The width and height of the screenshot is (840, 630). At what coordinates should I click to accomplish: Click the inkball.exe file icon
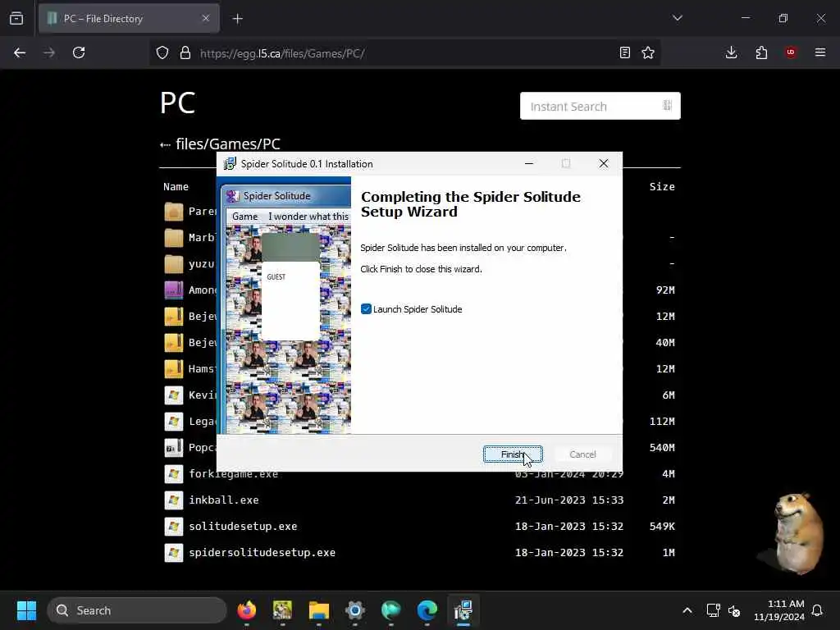(x=174, y=500)
